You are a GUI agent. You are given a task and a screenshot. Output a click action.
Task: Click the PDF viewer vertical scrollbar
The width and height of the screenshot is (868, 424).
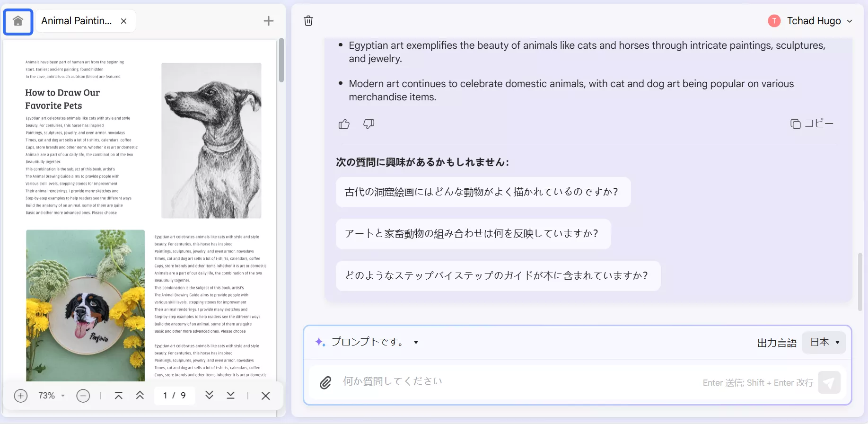[x=281, y=61]
